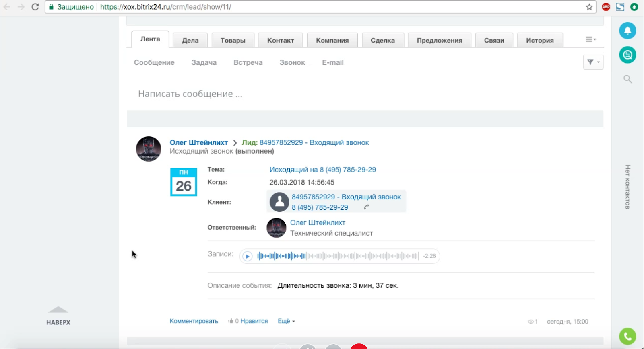Viewport: 644px width, 349px height.
Task: Click the Комментировать link
Action: click(194, 321)
